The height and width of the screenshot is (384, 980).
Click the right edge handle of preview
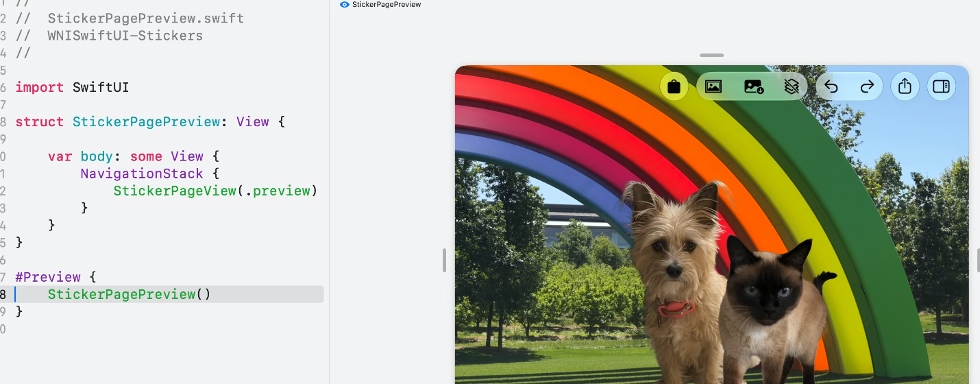(x=978, y=261)
